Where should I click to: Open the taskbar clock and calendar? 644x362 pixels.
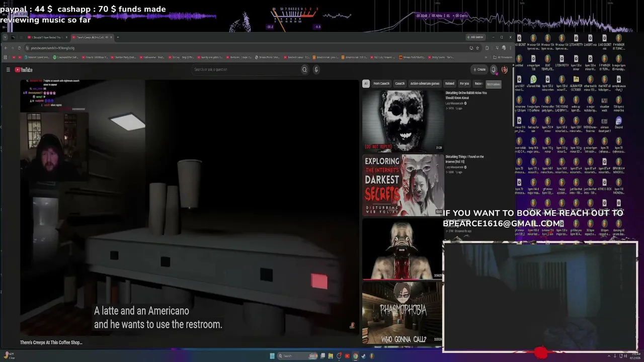[635, 356]
